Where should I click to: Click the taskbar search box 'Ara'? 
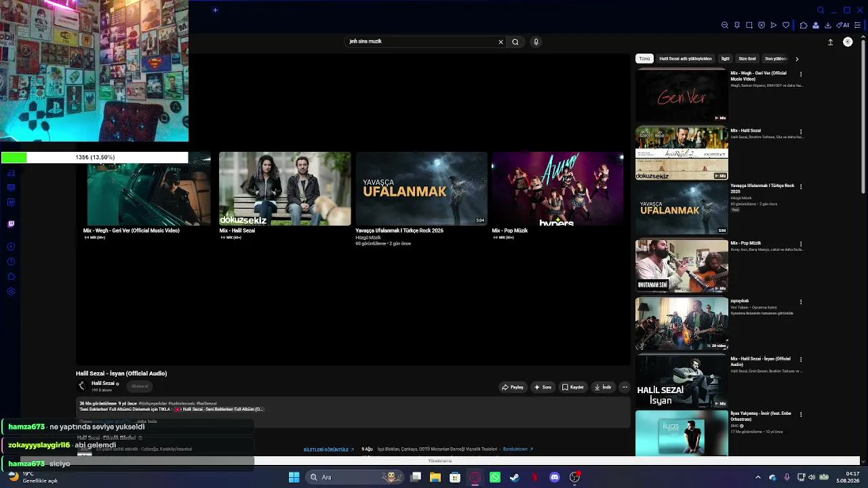click(355, 477)
